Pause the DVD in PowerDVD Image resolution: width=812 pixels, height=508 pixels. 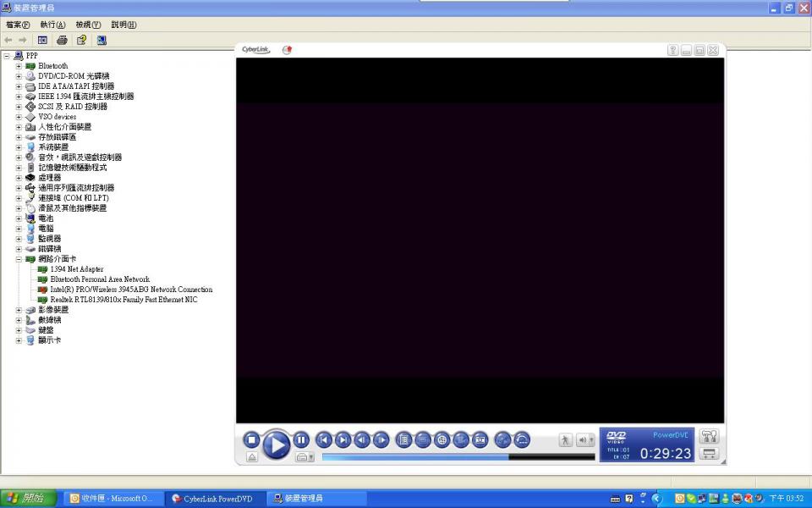click(x=301, y=440)
